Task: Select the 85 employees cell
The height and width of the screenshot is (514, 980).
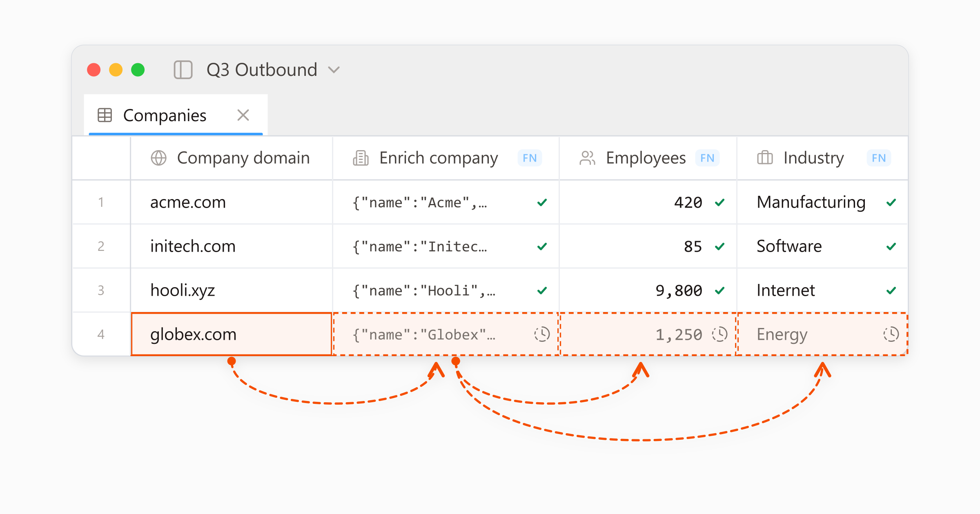Action: click(x=648, y=246)
